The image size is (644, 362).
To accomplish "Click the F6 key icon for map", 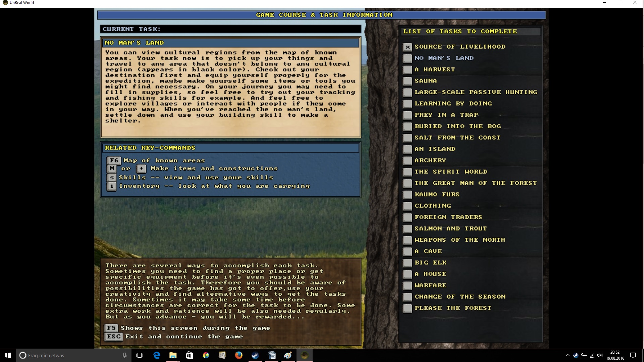I will [x=114, y=160].
